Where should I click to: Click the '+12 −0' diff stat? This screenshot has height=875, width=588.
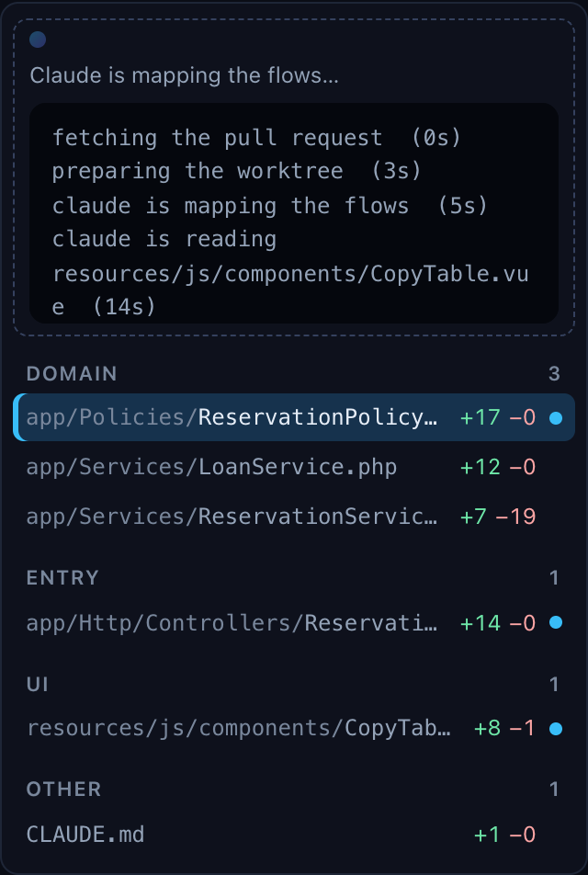(x=498, y=467)
